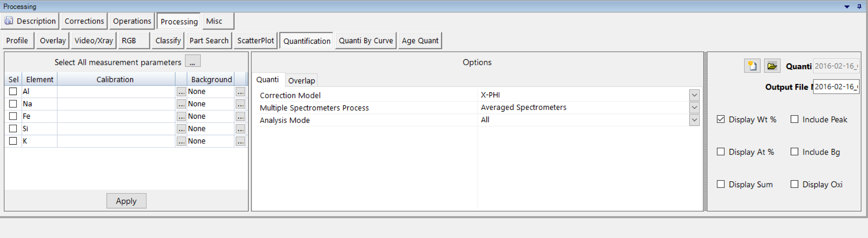Pin the Processing panel
Screen dimensions: 868x238
(x=859, y=6)
